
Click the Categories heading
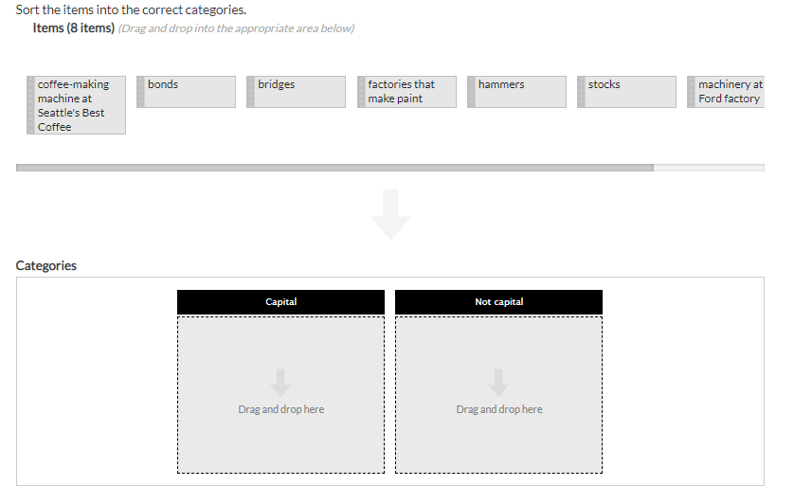pos(46,265)
